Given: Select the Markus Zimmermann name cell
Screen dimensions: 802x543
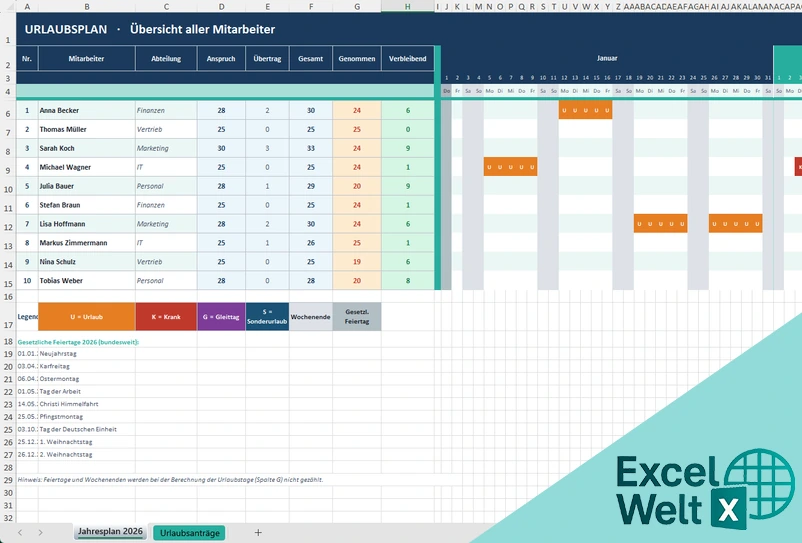Looking at the screenshot, I should pos(87,243).
